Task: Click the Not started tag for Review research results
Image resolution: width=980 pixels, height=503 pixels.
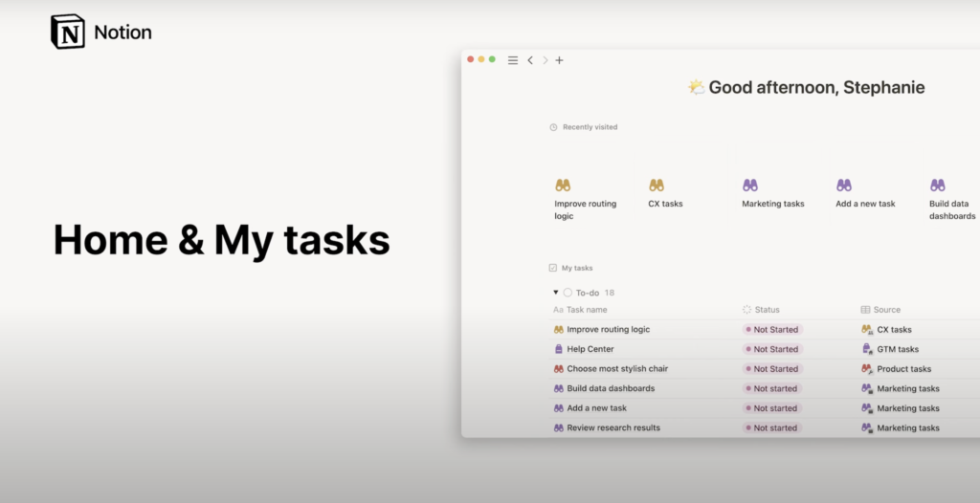Action: click(x=771, y=428)
